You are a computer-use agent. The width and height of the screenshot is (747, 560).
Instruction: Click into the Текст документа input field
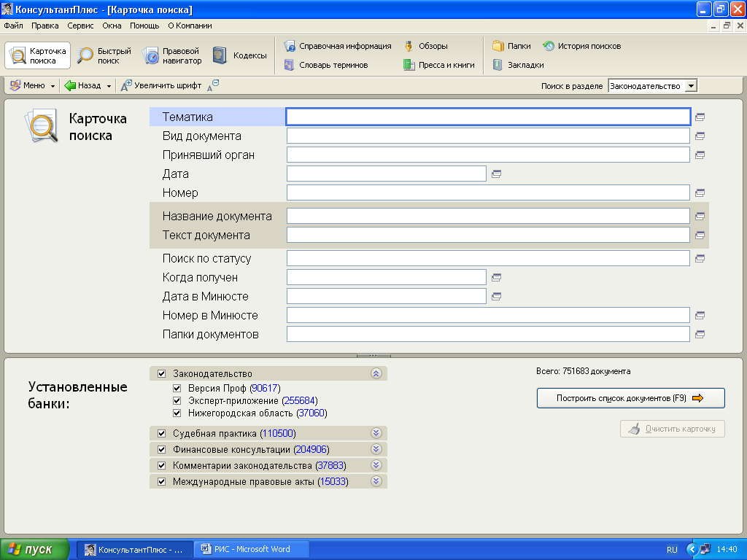tap(488, 236)
